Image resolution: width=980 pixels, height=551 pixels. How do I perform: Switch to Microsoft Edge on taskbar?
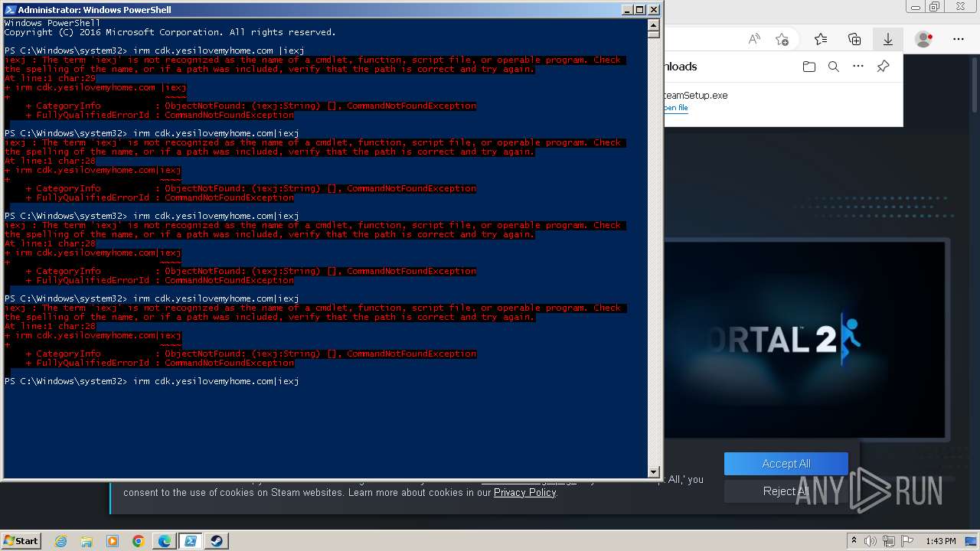(x=165, y=541)
